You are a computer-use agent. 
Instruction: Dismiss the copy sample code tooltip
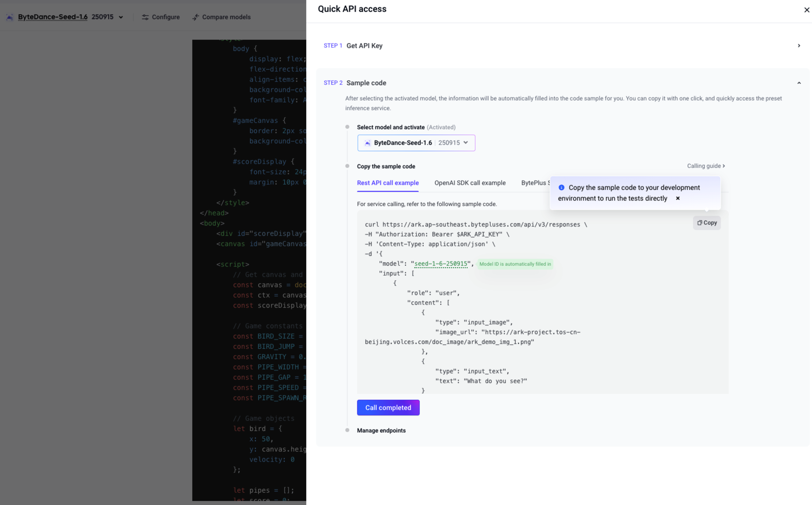click(677, 198)
